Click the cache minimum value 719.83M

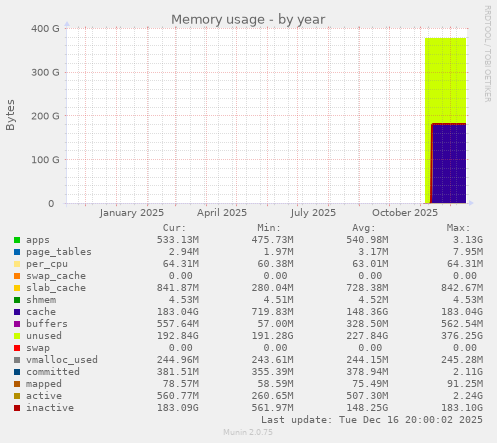272,312
